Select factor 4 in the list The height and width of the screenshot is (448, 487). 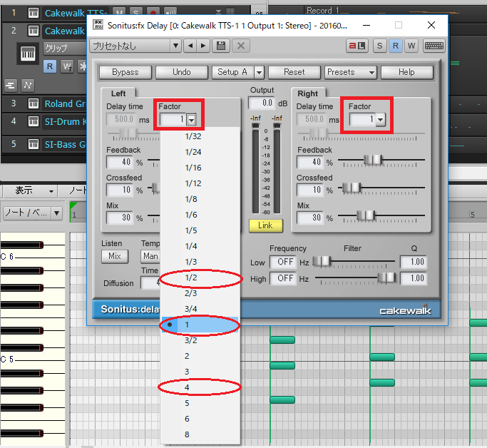[x=200, y=387]
